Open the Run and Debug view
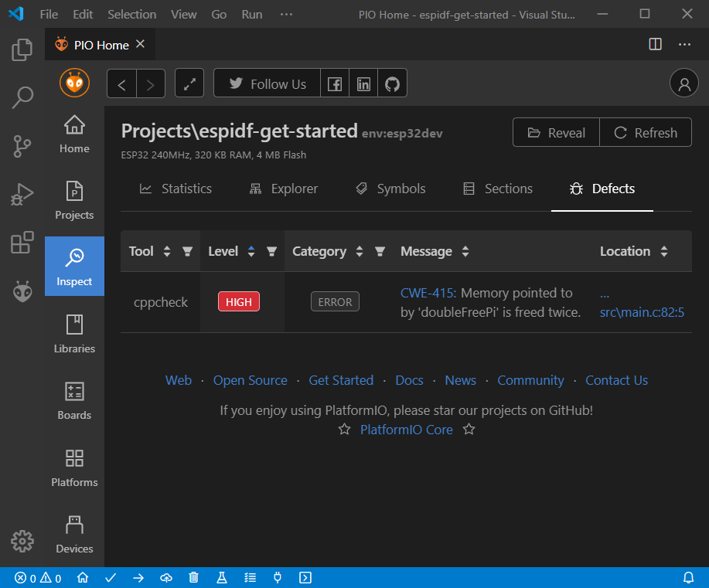 coord(22,195)
